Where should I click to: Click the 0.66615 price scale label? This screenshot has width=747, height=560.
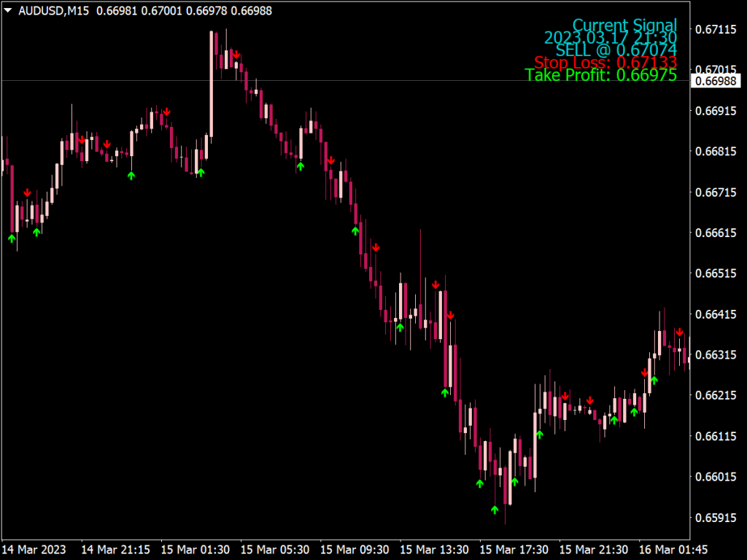[x=716, y=233]
